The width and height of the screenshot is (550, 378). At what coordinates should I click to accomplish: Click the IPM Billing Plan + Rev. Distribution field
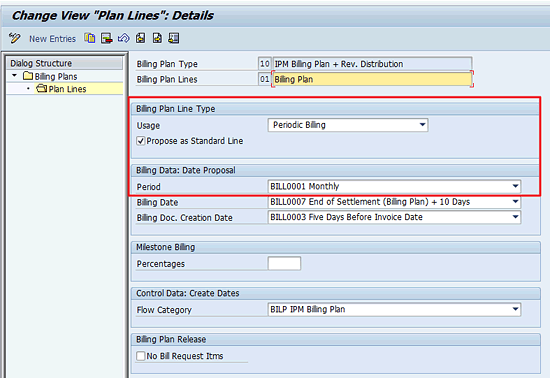(x=372, y=64)
